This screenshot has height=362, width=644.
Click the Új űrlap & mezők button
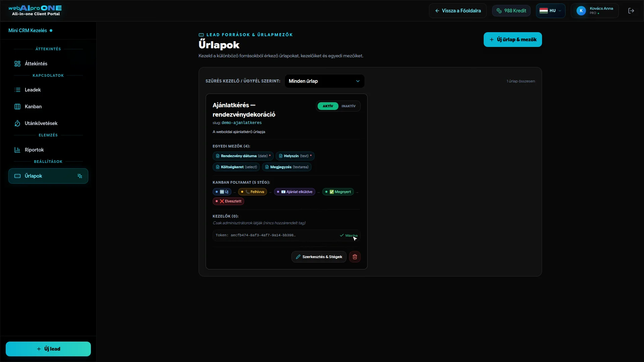(513, 40)
